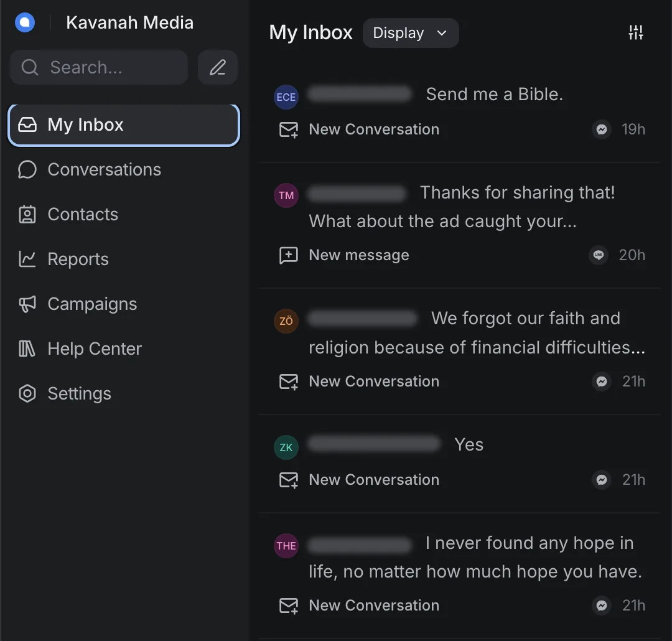
Task: Click the blurred contact name next to ZK
Action: 374,444
